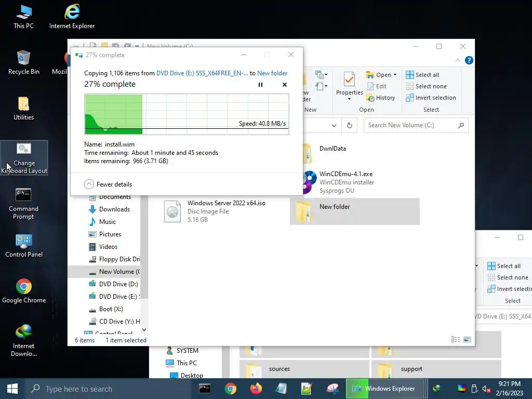Cancel the file copy operation
This screenshot has width=532, height=399.
(x=285, y=85)
